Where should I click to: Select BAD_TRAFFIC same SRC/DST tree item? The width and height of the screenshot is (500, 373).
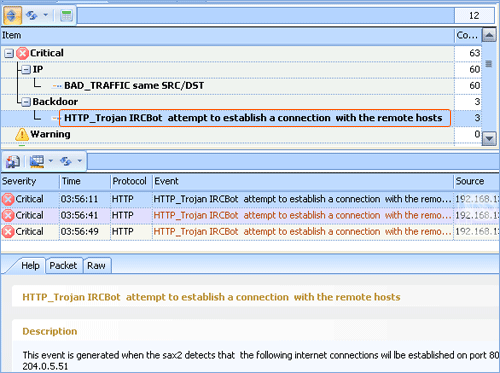click(x=134, y=86)
